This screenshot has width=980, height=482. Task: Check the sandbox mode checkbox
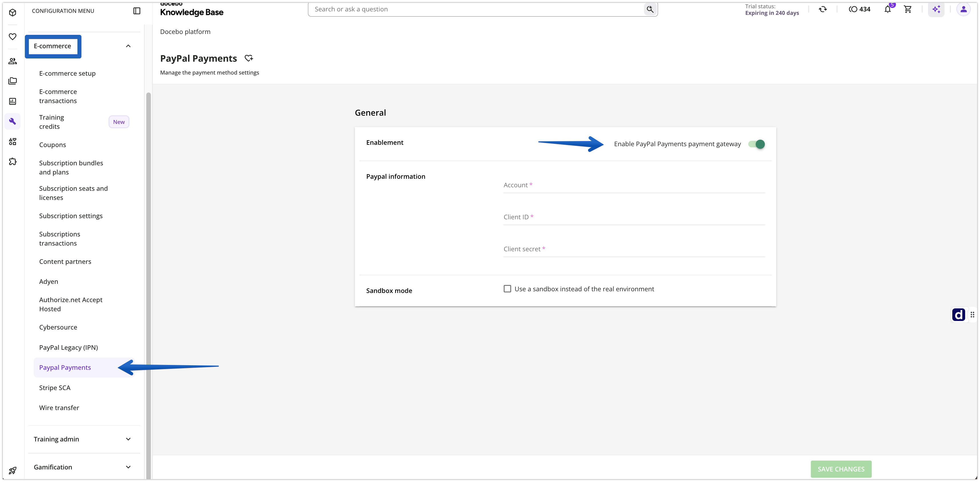coord(507,289)
